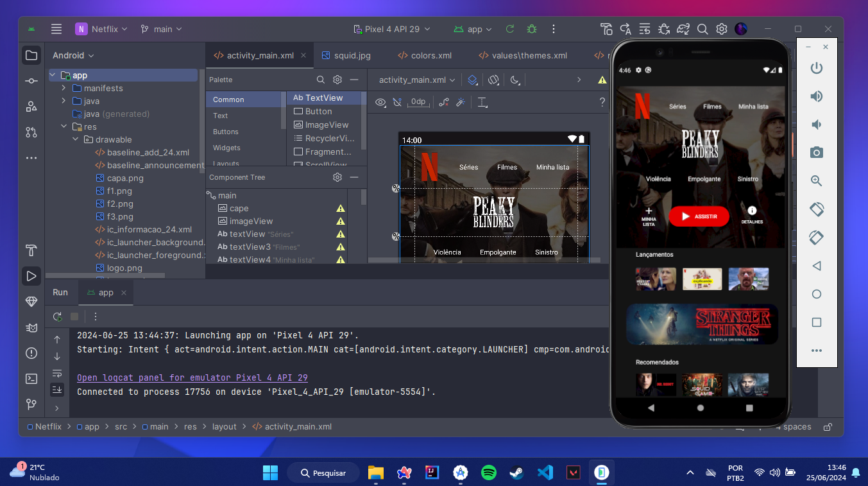The height and width of the screenshot is (486, 868).
Task: Click the 0dp default margins field
Action: pos(418,102)
